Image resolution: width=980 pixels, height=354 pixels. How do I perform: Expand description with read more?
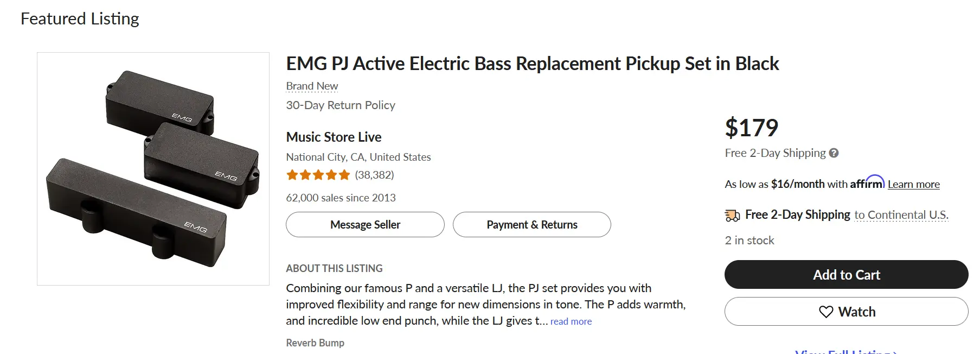pyautogui.click(x=571, y=321)
